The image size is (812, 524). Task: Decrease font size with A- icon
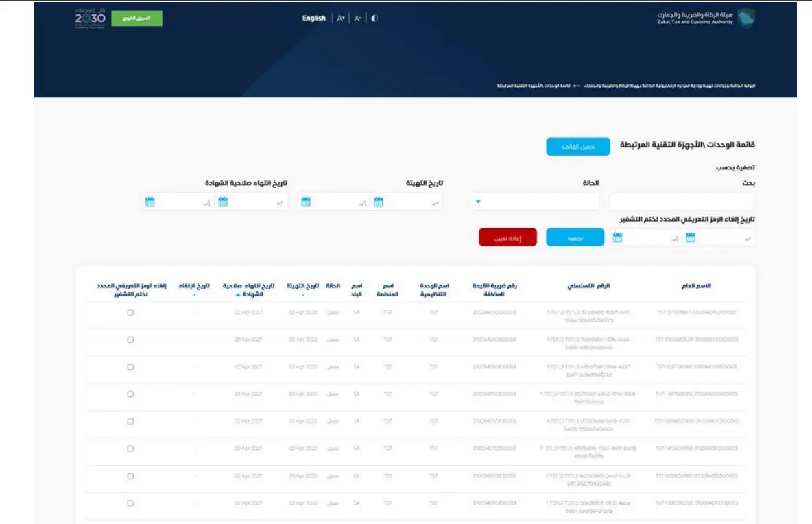[x=357, y=19]
